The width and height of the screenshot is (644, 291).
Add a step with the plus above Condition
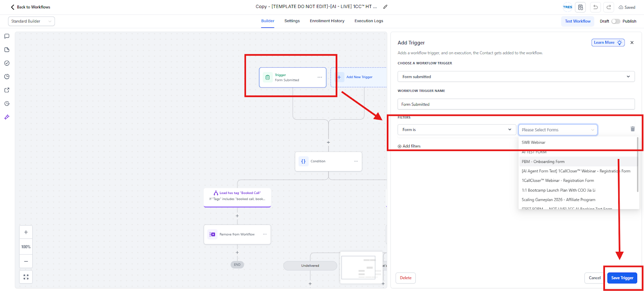(x=328, y=142)
